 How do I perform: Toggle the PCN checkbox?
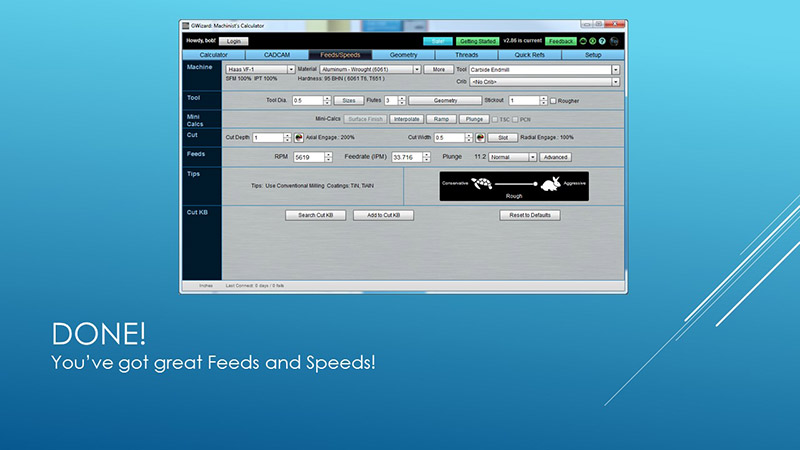pyautogui.click(x=516, y=119)
